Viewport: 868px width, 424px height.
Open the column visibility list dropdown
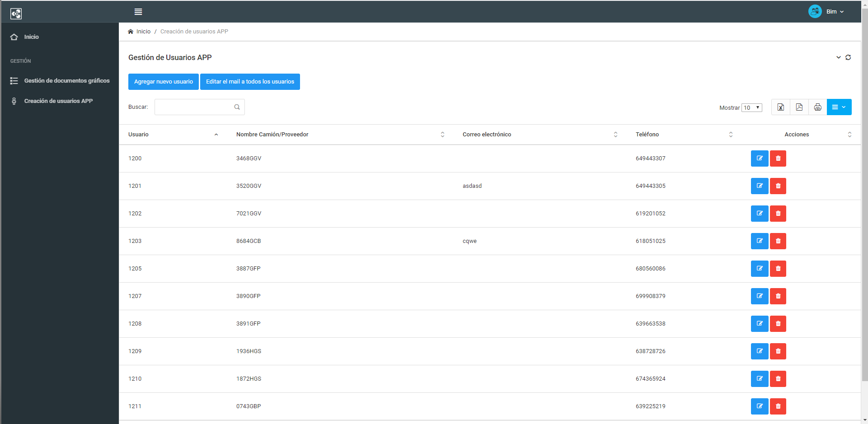tap(839, 107)
